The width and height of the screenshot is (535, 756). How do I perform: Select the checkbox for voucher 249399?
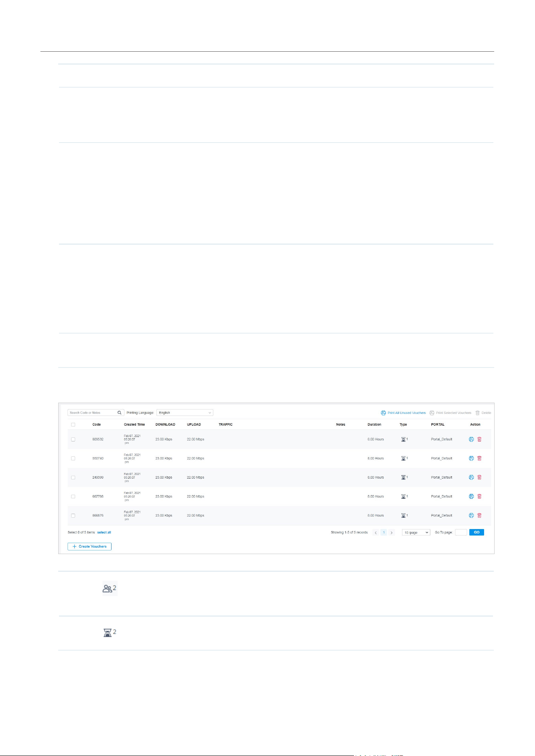(x=73, y=477)
